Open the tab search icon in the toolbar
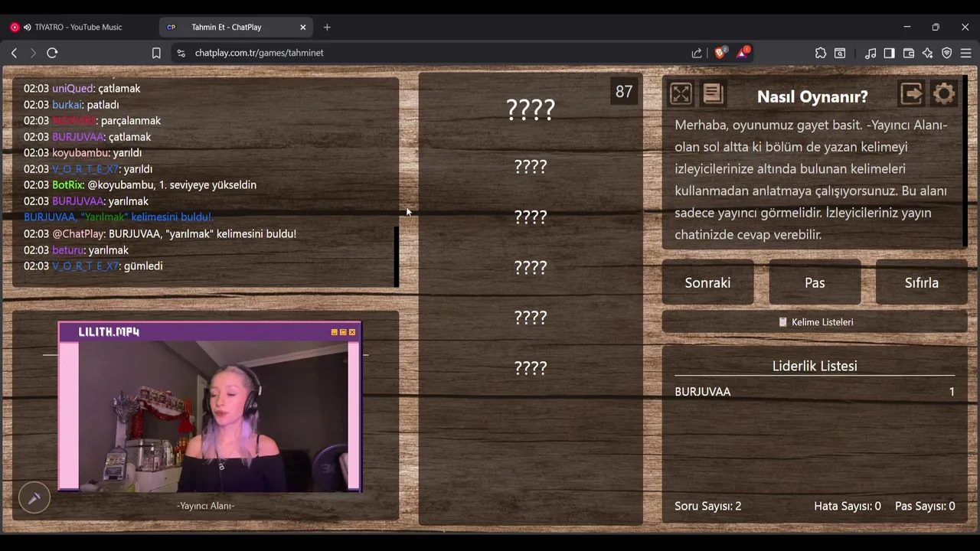Screen dimensions: 980x551 coord(840,53)
